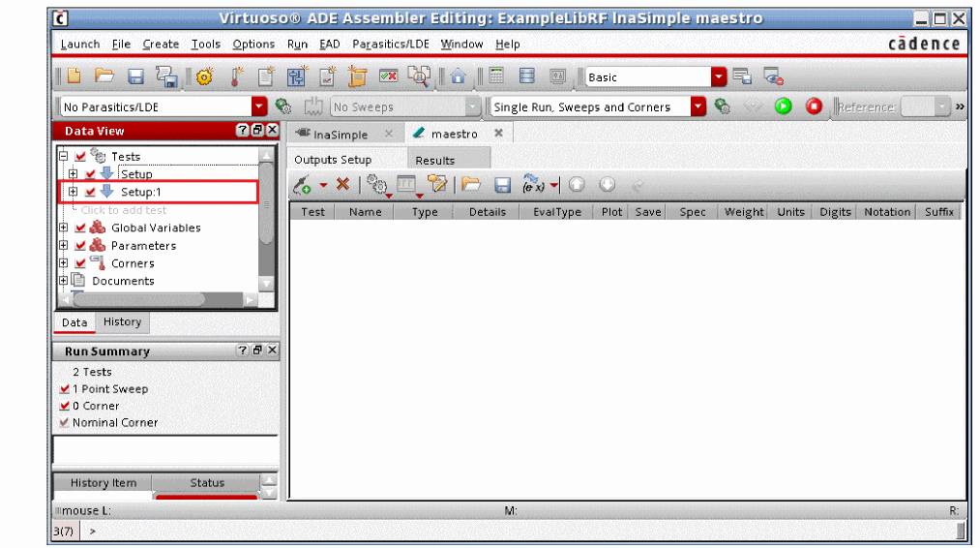Toggle the checkbox for the Setup test
Image resolution: width=980 pixels, height=548 pixels.
91,174
